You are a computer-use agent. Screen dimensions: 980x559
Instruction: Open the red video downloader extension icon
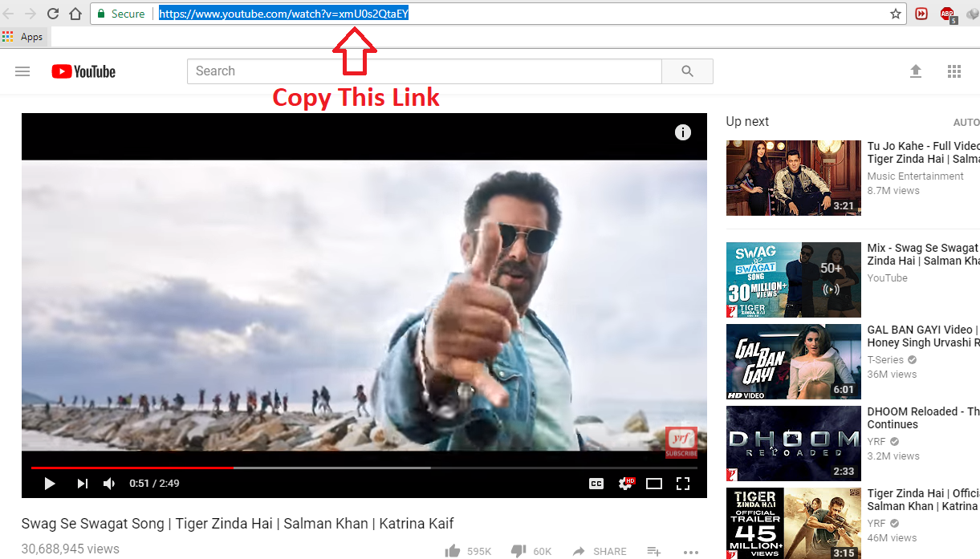click(921, 14)
